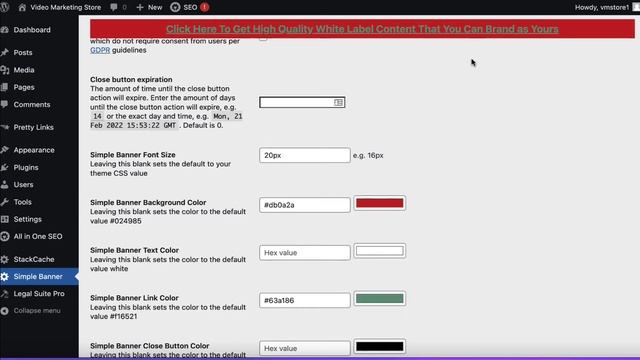Click the red SEO notification badge
Screen dimensions: 640x360
(x=204, y=7)
